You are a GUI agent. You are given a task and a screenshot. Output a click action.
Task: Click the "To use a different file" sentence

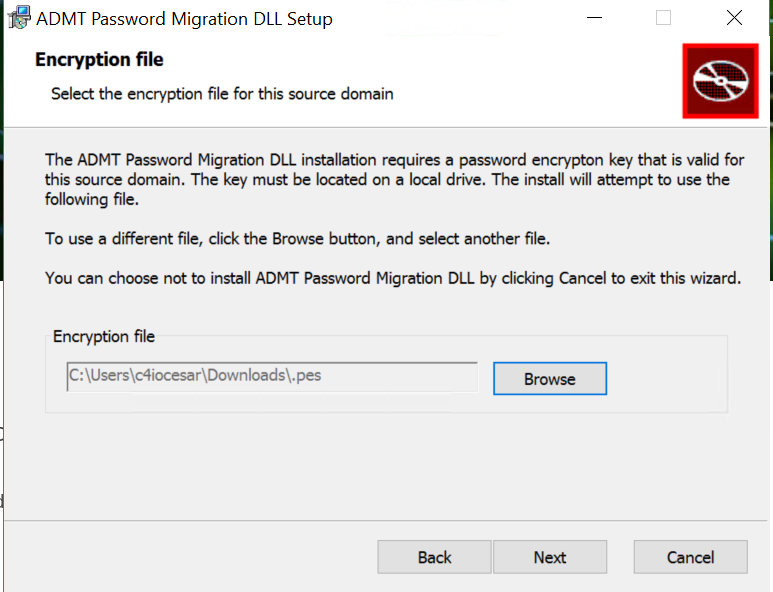(298, 239)
